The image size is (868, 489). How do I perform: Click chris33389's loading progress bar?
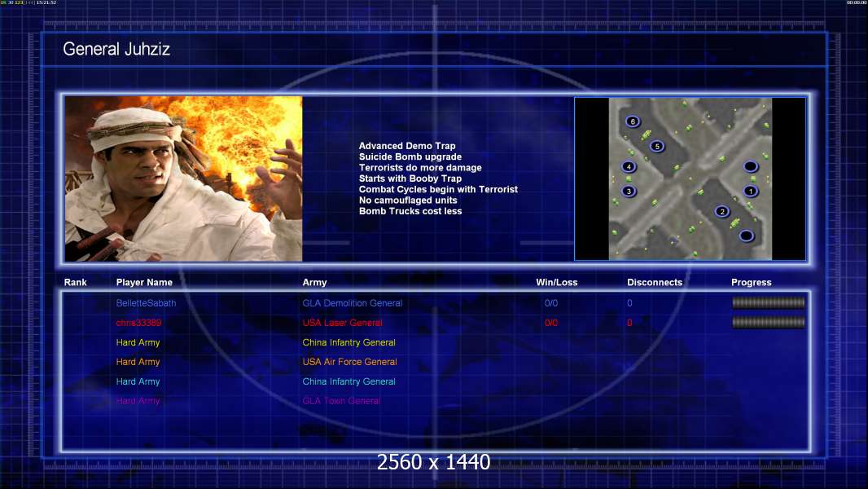pyautogui.click(x=769, y=322)
